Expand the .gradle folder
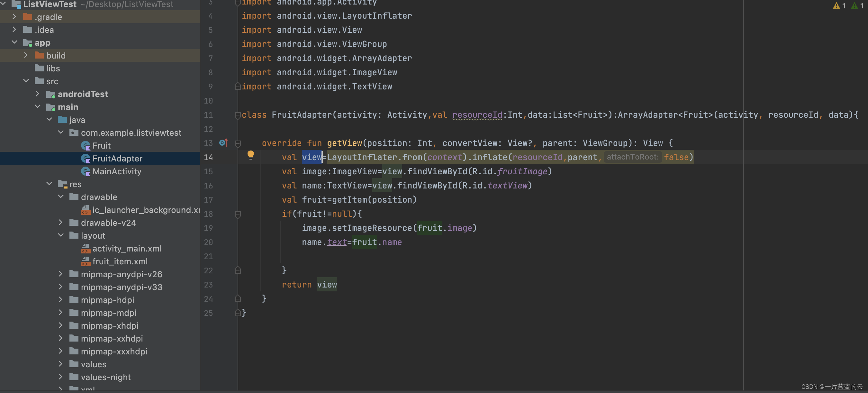Screen dimensions: 868x393 [14, 16]
